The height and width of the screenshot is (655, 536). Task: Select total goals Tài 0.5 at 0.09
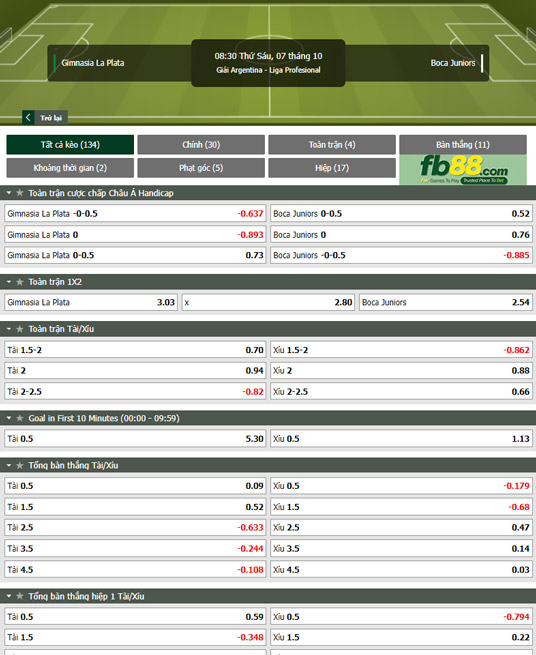(135, 486)
